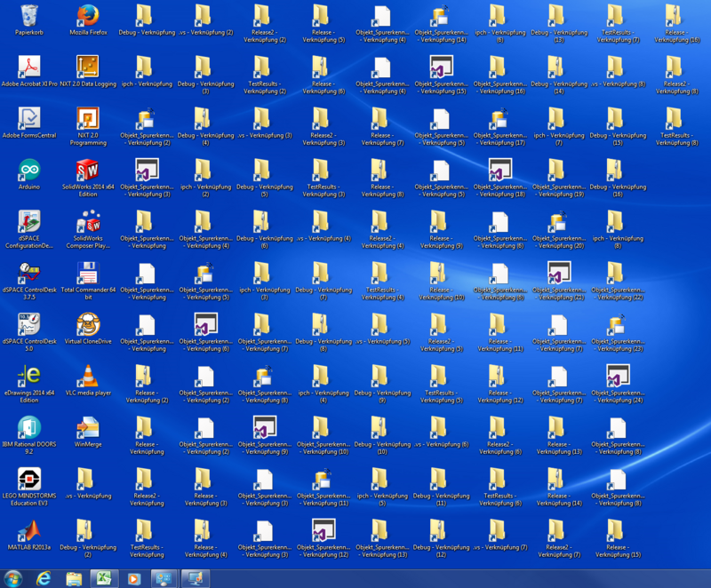Viewport: 711px width, 588px height.
Task: Click the Adobe FormsCentral desktop icon
Action: pyautogui.click(x=28, y=119)
